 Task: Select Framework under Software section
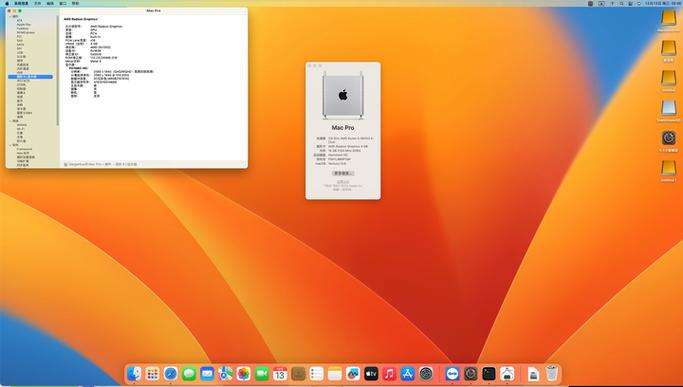[x=24, y=149]
